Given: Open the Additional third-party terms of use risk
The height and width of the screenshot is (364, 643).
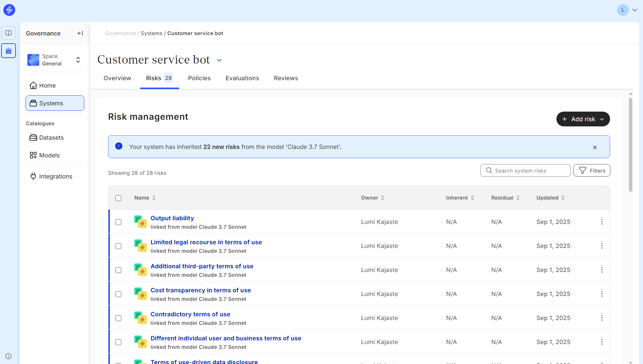Looking at the screenshot, I should pyautogui.click(x=202, y=266).
